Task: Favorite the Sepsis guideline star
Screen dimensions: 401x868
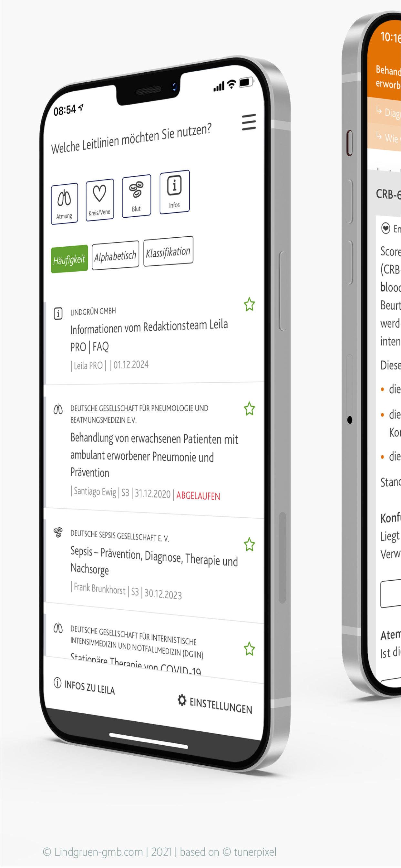Action: 249,544
